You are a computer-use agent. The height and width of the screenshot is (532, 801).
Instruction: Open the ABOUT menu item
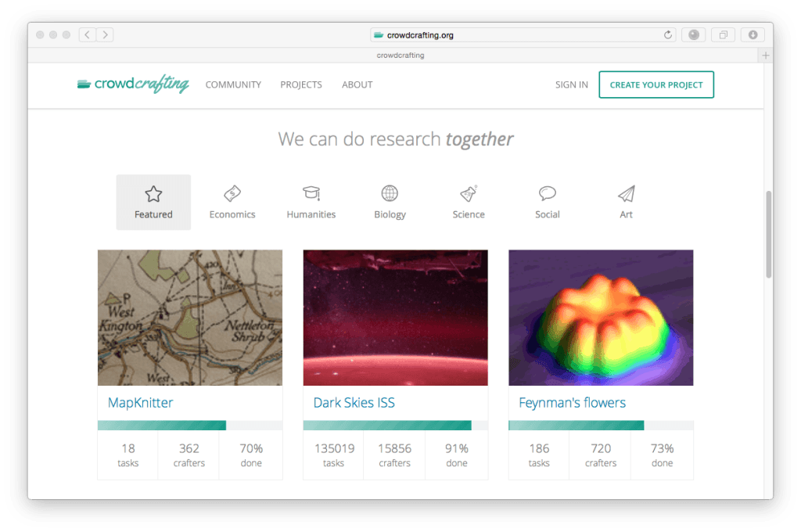[x=357, y=84]
